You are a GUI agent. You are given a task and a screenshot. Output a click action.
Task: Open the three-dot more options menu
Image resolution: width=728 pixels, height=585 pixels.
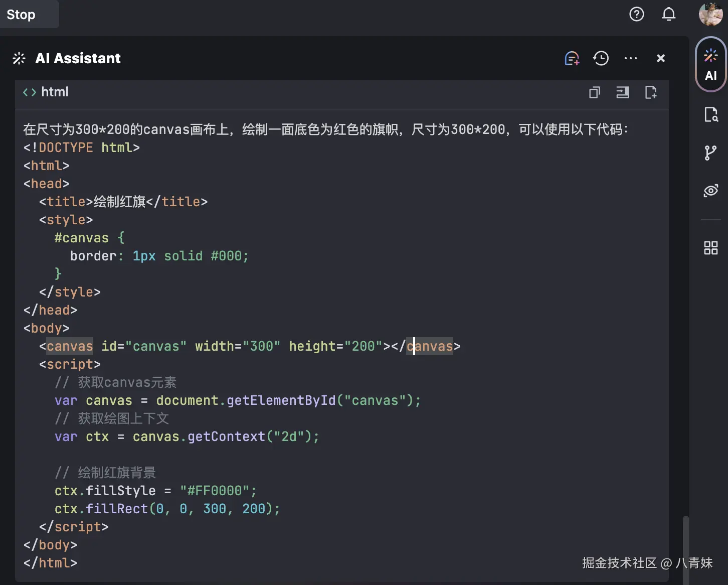click(630, 59)
